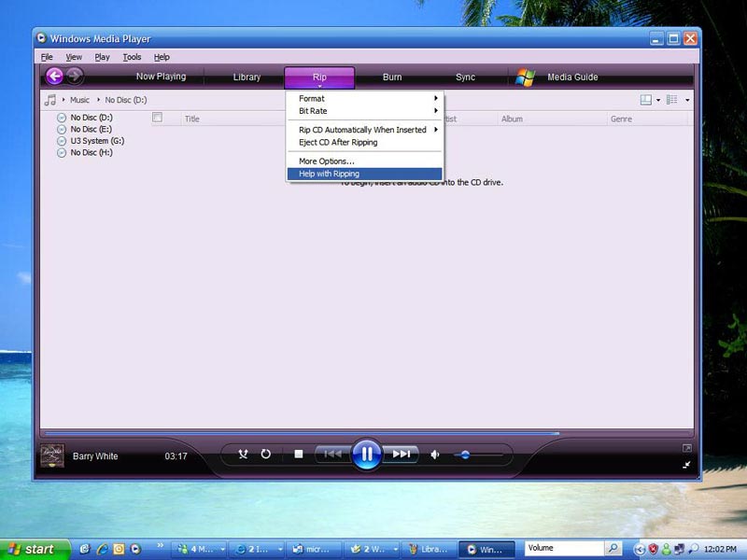The height and width of the screenshot is (560, 747).
Task: Open the Library tab
Action: click(247, 77)
